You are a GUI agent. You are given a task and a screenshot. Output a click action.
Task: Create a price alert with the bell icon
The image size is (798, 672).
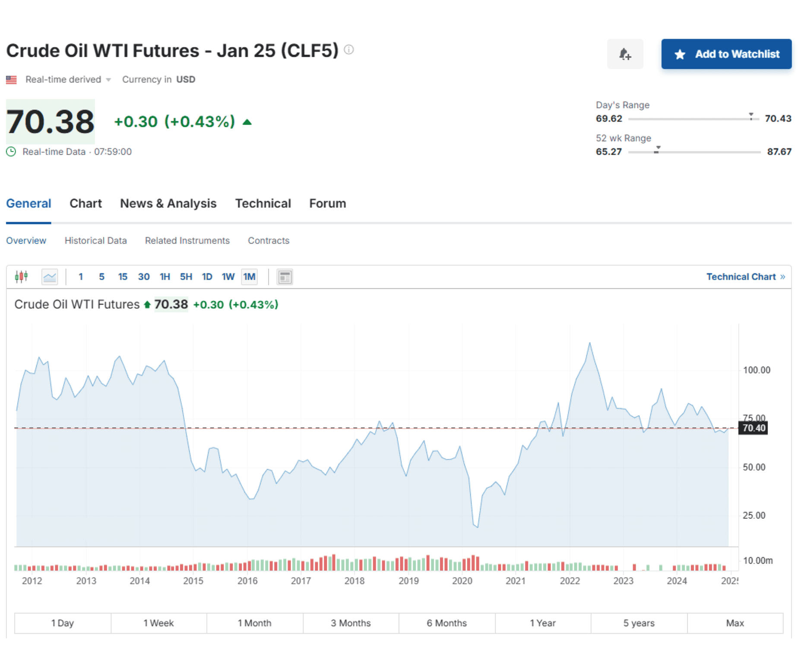tap(625, 54)
